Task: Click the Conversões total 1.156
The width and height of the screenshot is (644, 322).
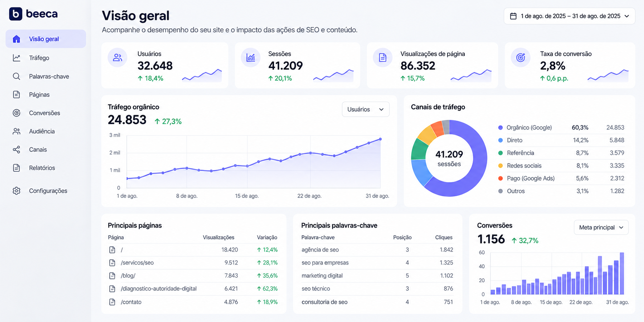Action: coord(491,239)
